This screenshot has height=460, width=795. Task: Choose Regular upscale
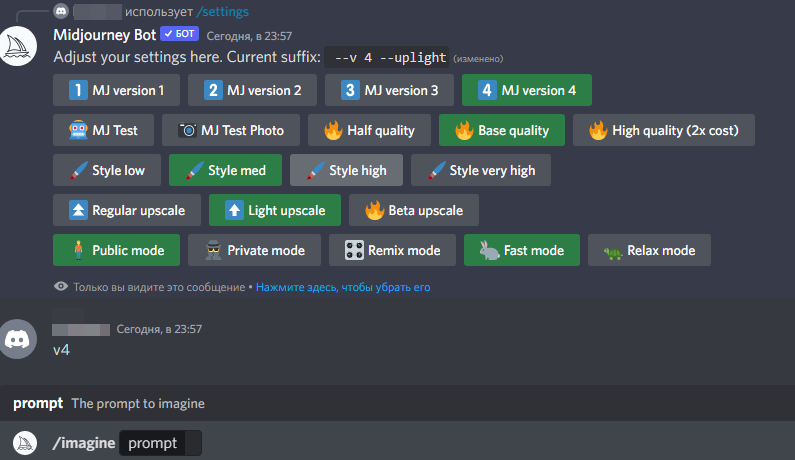point(127,210)
